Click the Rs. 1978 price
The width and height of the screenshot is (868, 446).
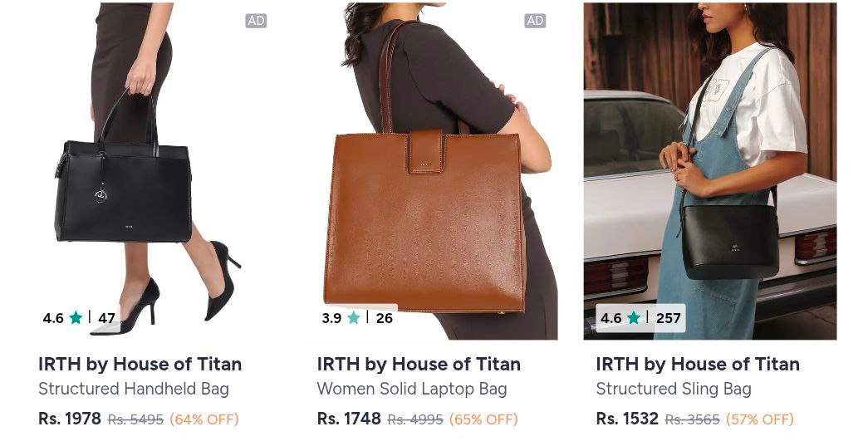click(x=70, y=419)
